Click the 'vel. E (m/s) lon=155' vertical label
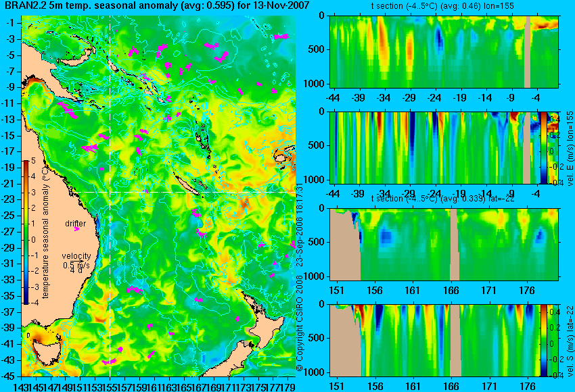The height and width of the screenshot is (392, 575). [x=570, y=149]
